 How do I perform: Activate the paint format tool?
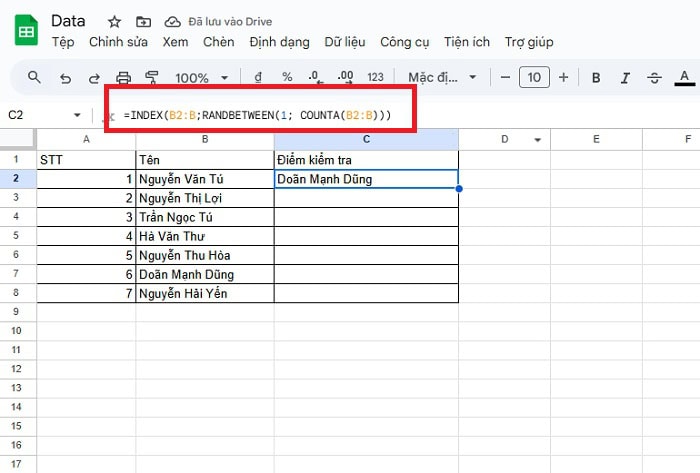[x=153, y=77]
